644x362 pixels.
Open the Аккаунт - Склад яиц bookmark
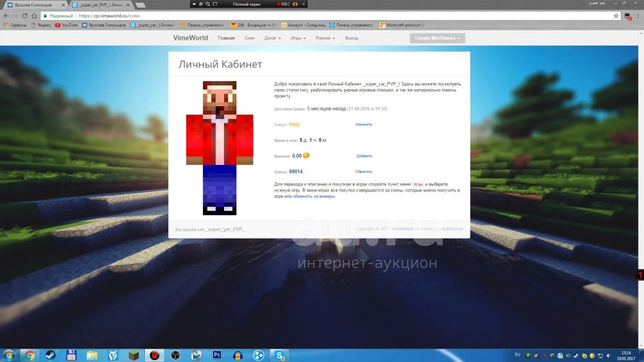304,25
